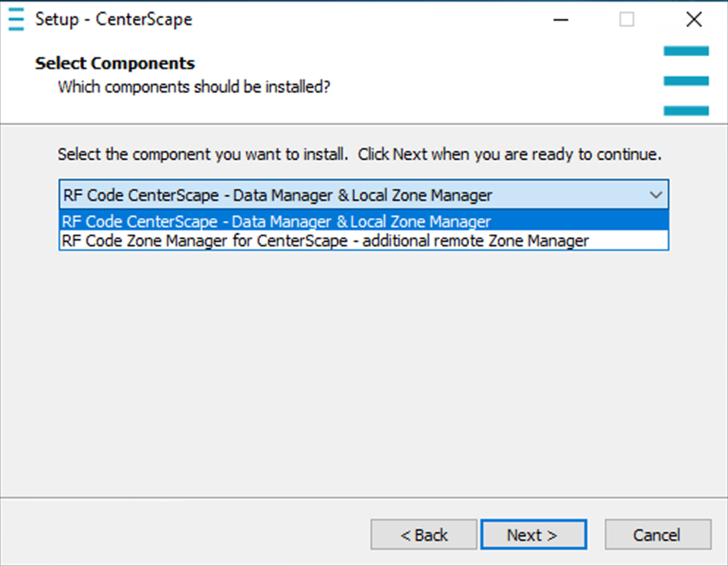The width and height of the screenshot is (728, 566).
Task: Close the CenterScape setup window
Action: 693,20
